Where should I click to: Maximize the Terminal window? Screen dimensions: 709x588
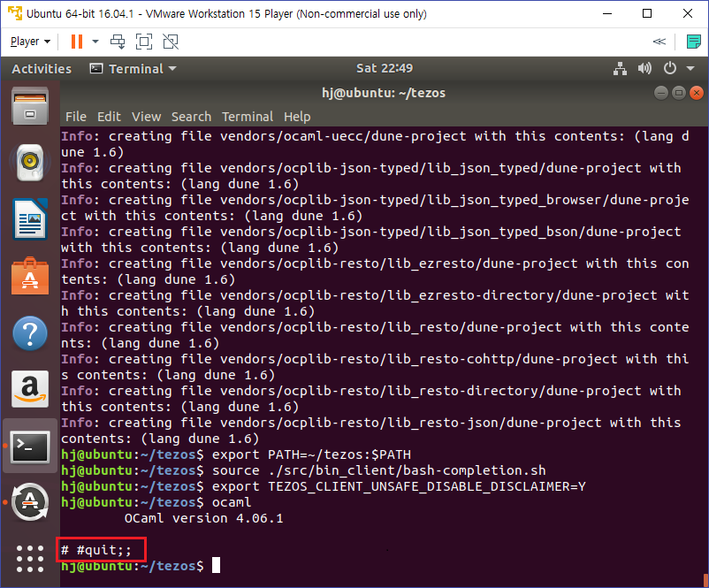click(x=679, y=93)
